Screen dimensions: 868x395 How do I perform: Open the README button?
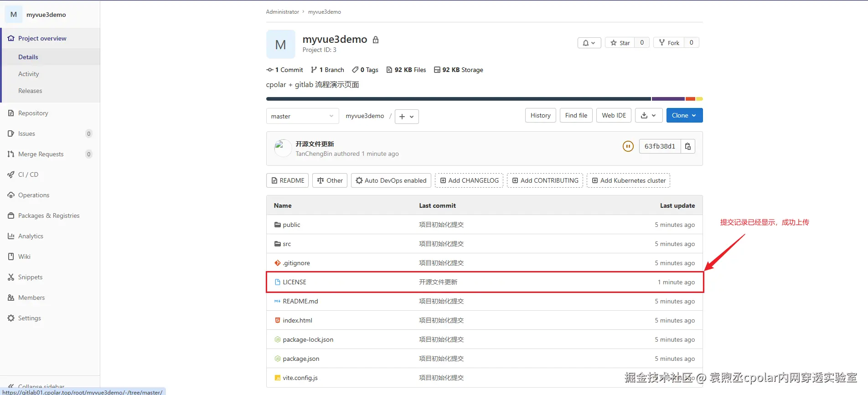click(287, 180)
